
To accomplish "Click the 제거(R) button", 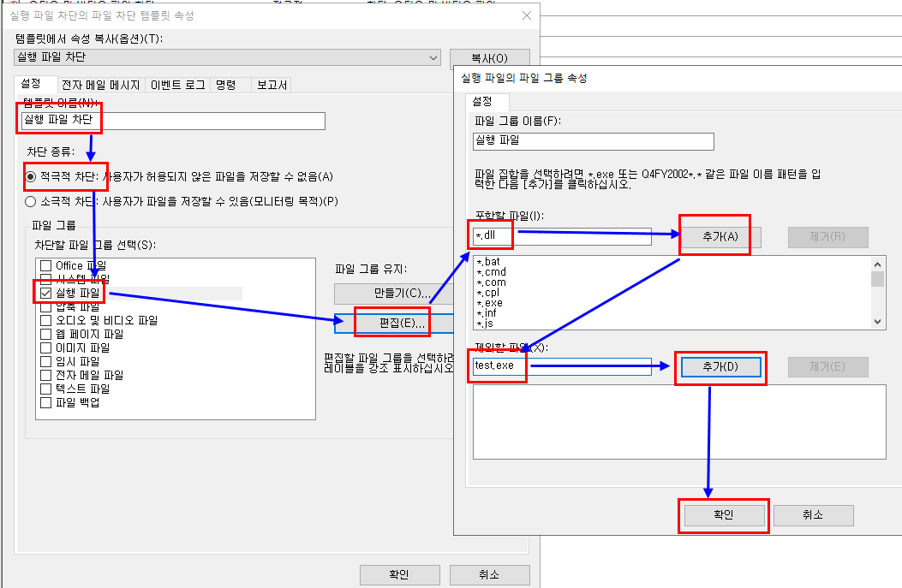I will click(x=827, y=237).
